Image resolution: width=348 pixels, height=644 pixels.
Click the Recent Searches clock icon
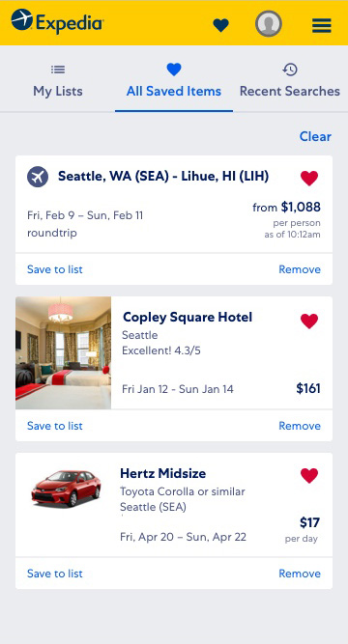290,70
